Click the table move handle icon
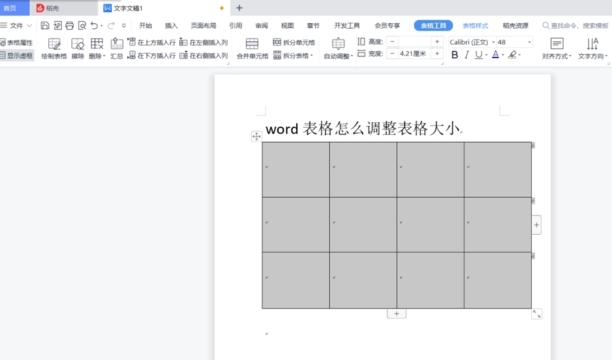 click(x=256, y=136)
